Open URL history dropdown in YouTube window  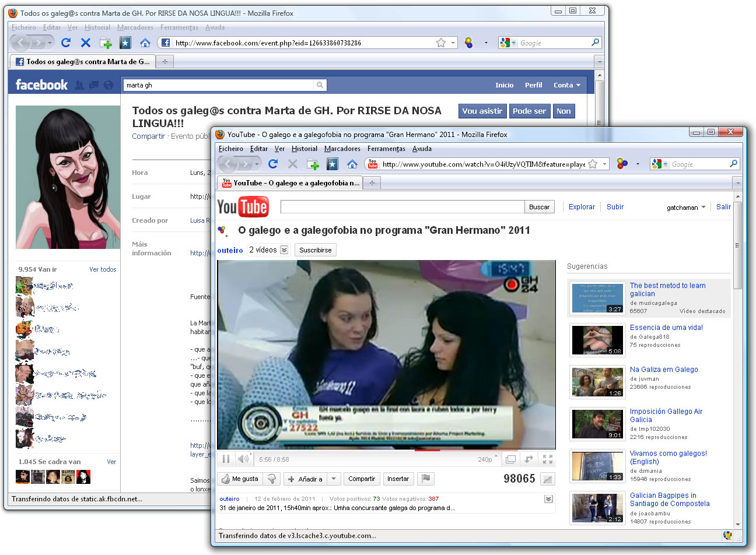tap(605, 164)
